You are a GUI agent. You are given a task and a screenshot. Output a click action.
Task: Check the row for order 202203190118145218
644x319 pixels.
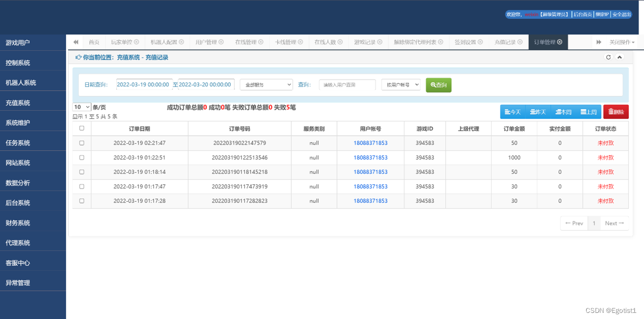click(x=82, y=172)
